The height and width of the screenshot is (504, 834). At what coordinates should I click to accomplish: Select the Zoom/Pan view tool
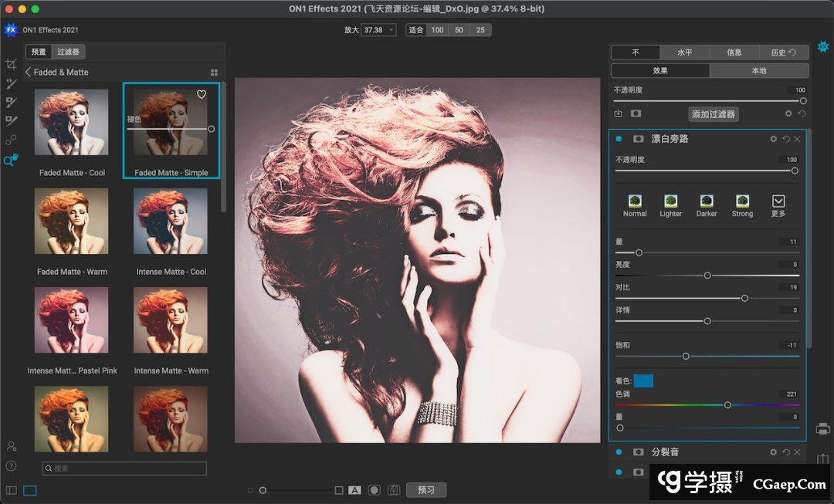pos(11,160)
